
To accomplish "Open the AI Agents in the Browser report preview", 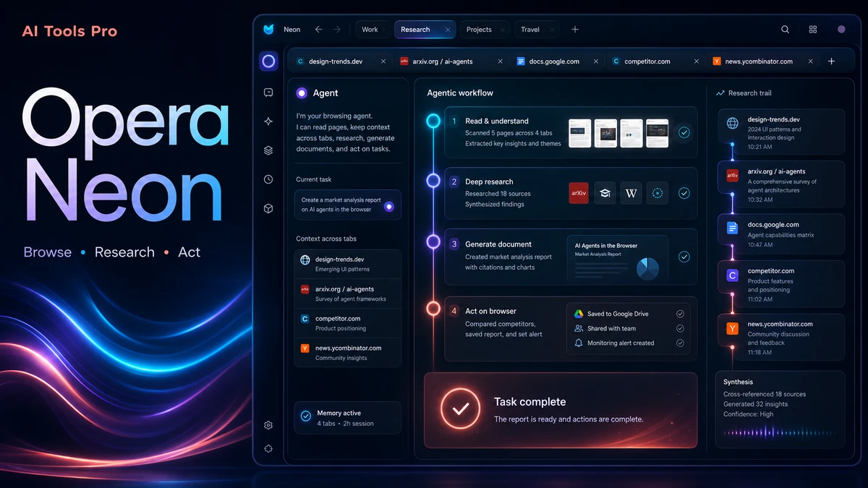I will tap(618, 260).
